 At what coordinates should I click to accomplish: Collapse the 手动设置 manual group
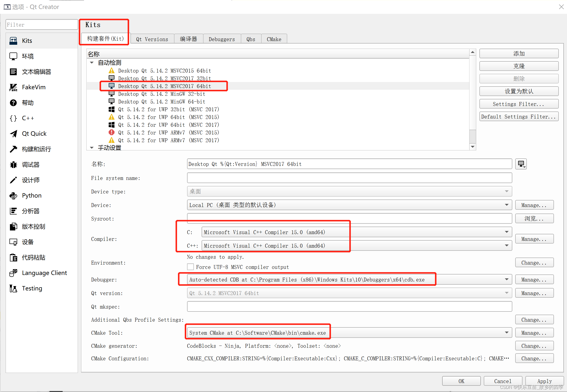pyautogui.click(x=92, y=148)
